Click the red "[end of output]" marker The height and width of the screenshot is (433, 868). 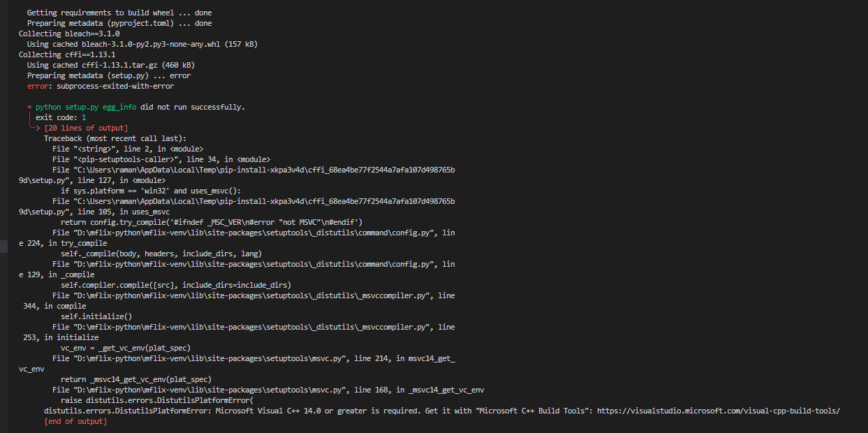75,422
